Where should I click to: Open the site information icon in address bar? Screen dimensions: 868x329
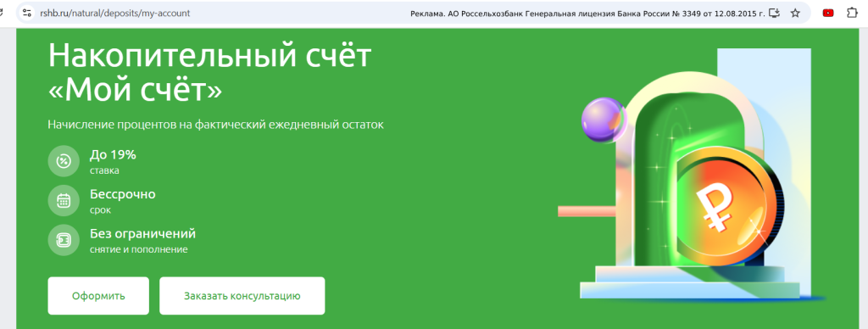click(x=27, y=13)
